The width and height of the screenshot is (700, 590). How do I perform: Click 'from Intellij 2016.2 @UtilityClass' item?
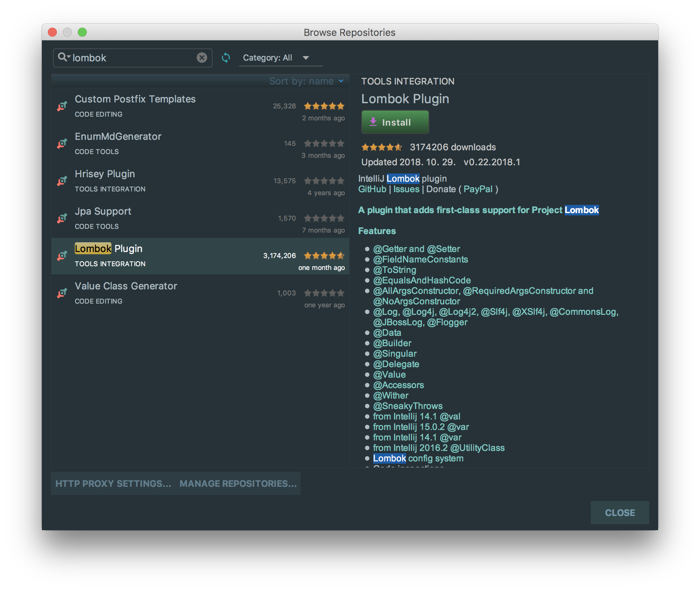point(439,448)
